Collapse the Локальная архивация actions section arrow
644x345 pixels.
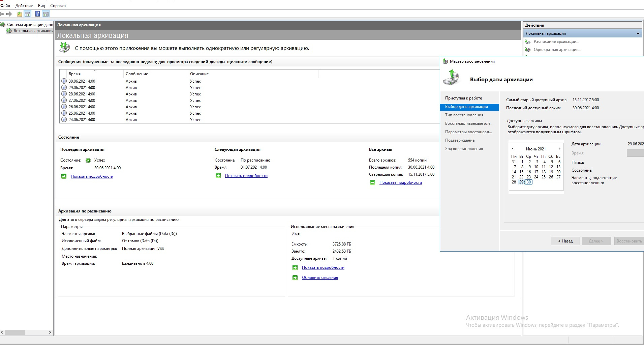click(638, 33)
